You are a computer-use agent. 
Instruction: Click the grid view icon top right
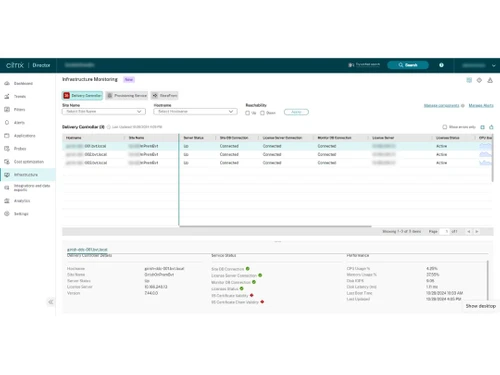click(469, 80)
